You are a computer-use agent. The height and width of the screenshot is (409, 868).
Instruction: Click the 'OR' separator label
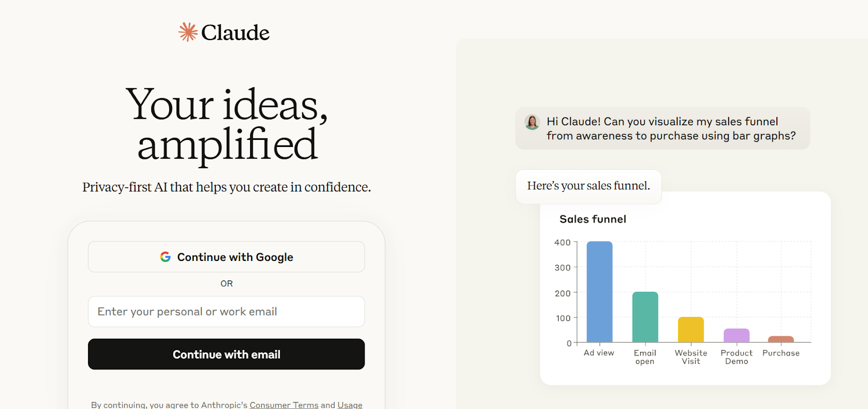(x=227, y=284)
